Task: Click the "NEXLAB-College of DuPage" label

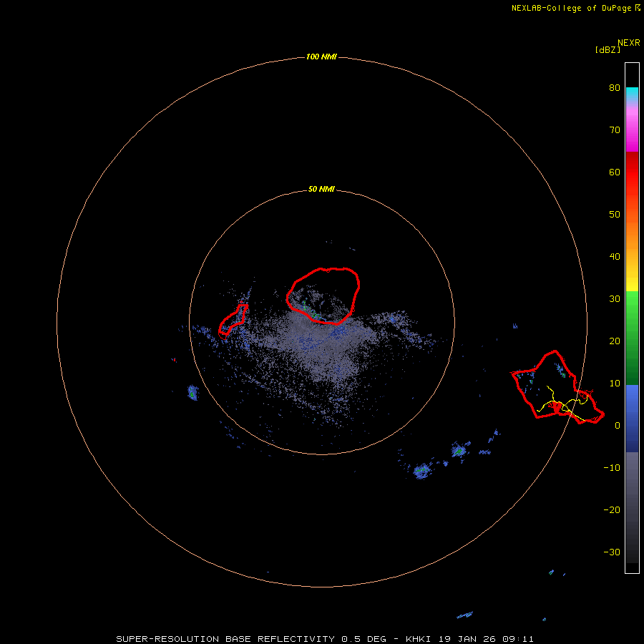Action: pos(571,8)
